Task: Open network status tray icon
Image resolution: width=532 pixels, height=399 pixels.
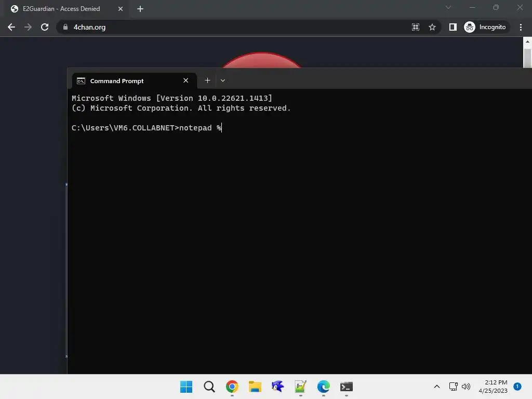Action: click(x=453, y=387)
